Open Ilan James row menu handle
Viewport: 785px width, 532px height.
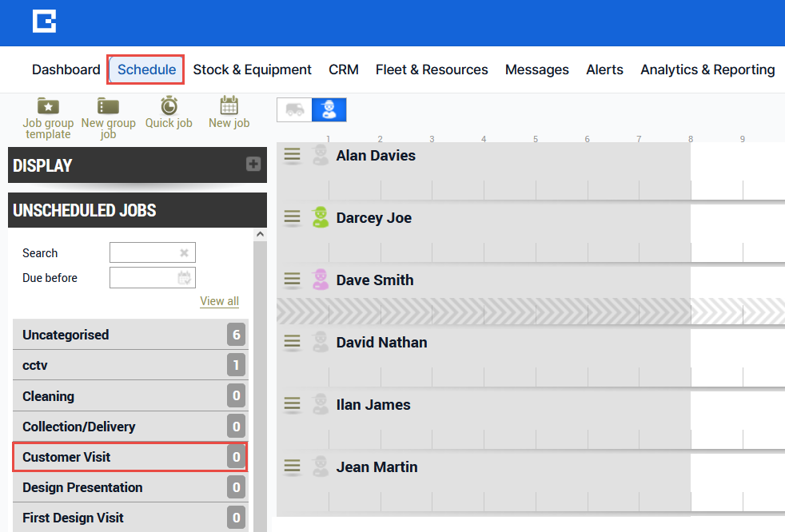(293, 403)
